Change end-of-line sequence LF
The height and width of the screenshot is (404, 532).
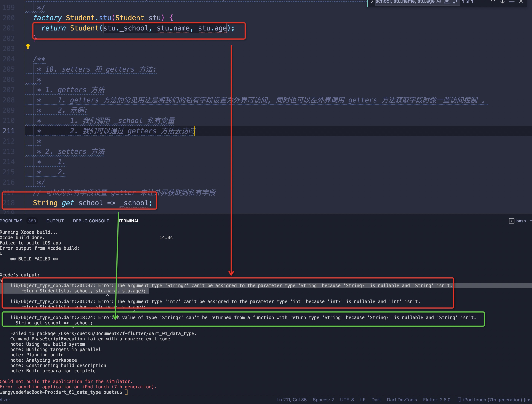363,400
